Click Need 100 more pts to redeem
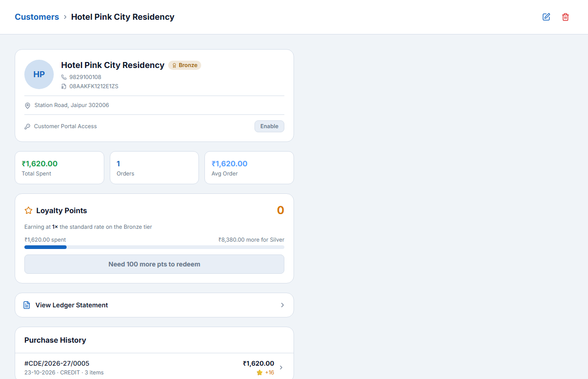This screenshot has width=588, height=379. (x=154, y=264)
